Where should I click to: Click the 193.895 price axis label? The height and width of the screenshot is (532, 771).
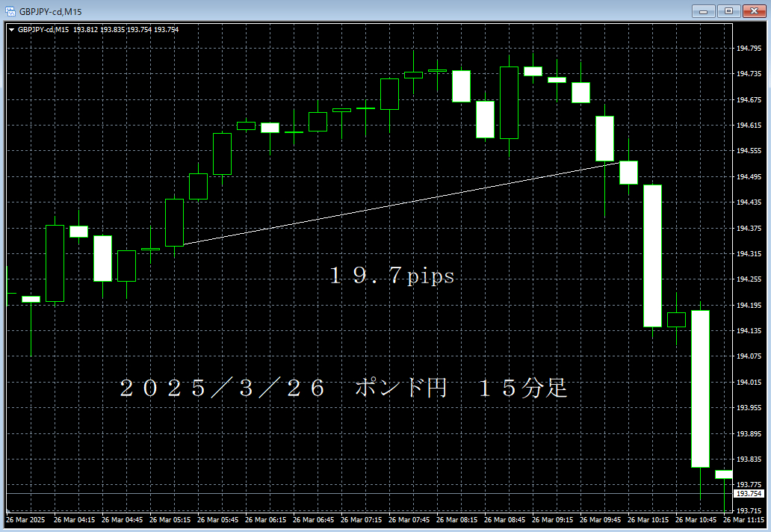point(749,433)
